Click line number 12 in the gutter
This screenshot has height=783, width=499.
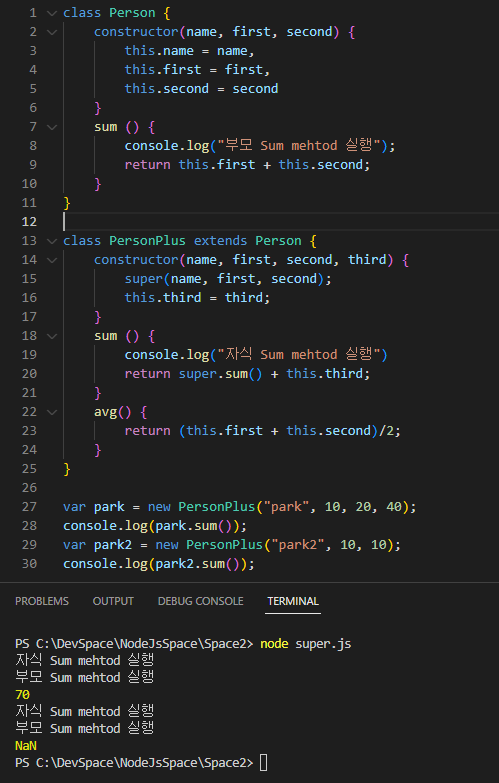point(29,222)
